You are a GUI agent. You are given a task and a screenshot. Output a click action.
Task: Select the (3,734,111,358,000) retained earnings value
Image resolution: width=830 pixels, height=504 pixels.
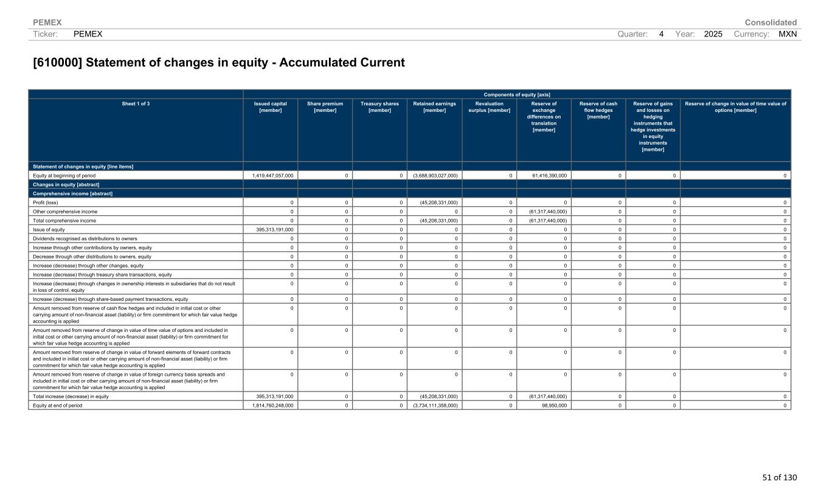pyautogui.click(x=435, y=405)
